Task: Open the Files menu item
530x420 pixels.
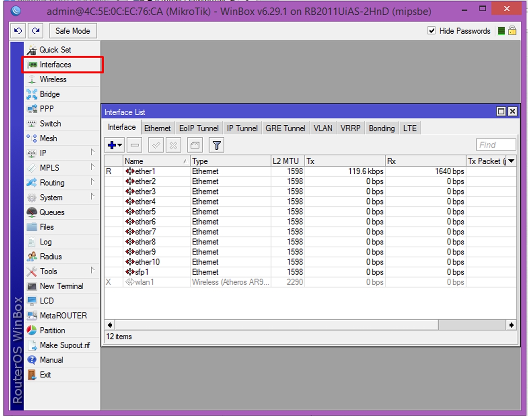Action: pyautogui.click(x=62, y=227)
